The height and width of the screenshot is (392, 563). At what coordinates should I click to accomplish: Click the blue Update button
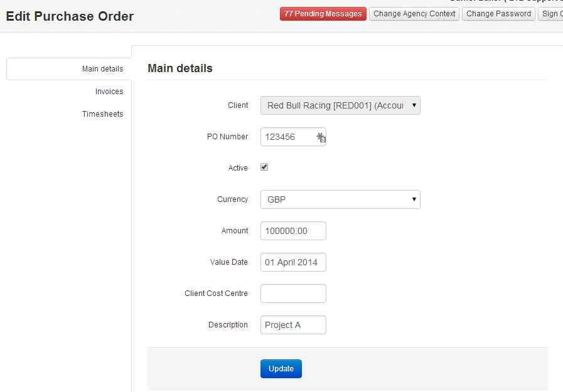(x=281, y=369)
